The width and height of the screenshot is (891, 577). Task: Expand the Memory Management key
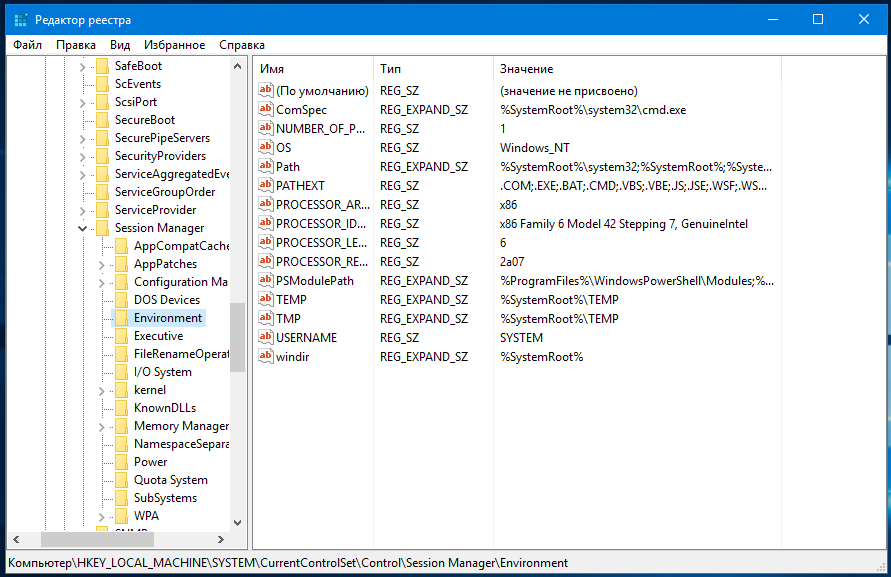pos(102,426)
